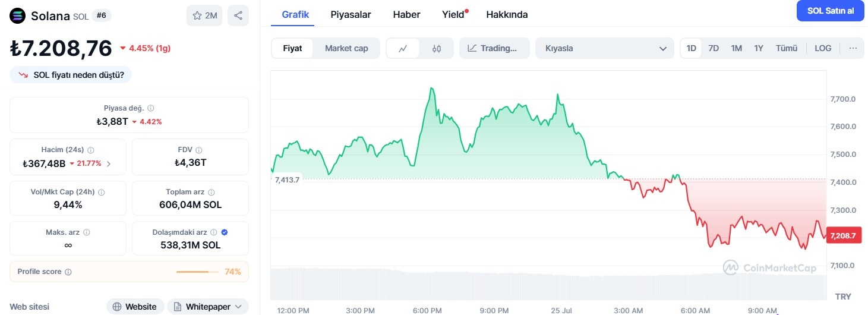Click the Web sitesi label

tap(29, 307)
